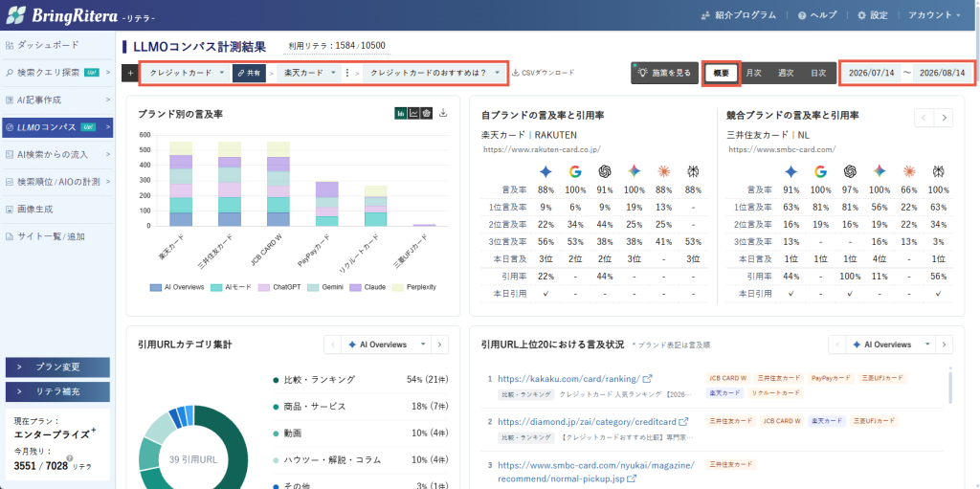Click the 施策を見る button

pyautogui.click(x=664, y=73)
